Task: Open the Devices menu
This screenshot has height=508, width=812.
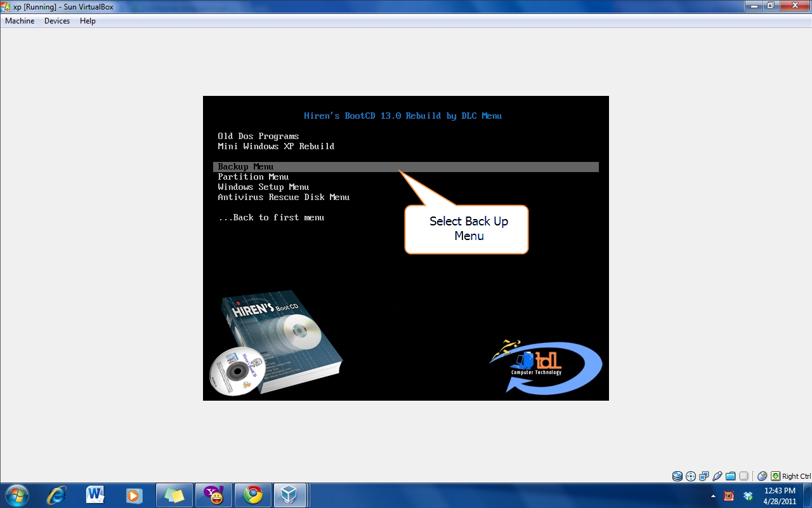Action: coord(57,21)
